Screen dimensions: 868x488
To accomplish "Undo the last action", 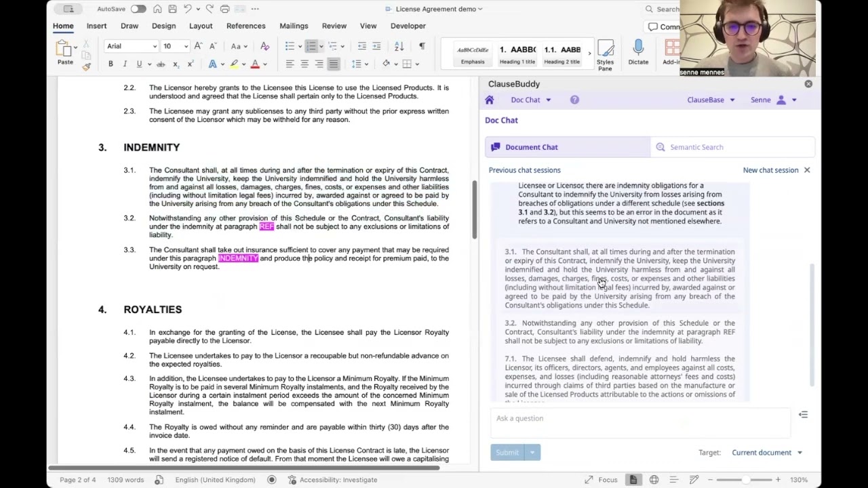I will coord(188,9).
